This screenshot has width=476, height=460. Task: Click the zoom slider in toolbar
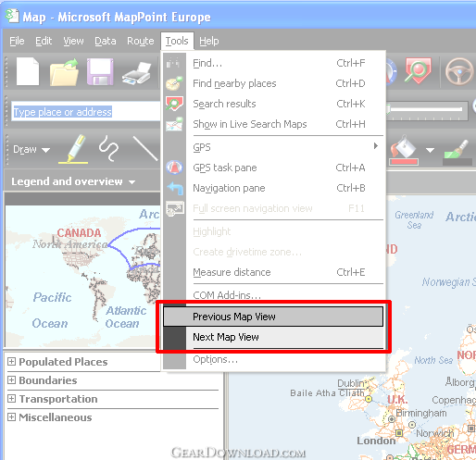coord(427,111)
